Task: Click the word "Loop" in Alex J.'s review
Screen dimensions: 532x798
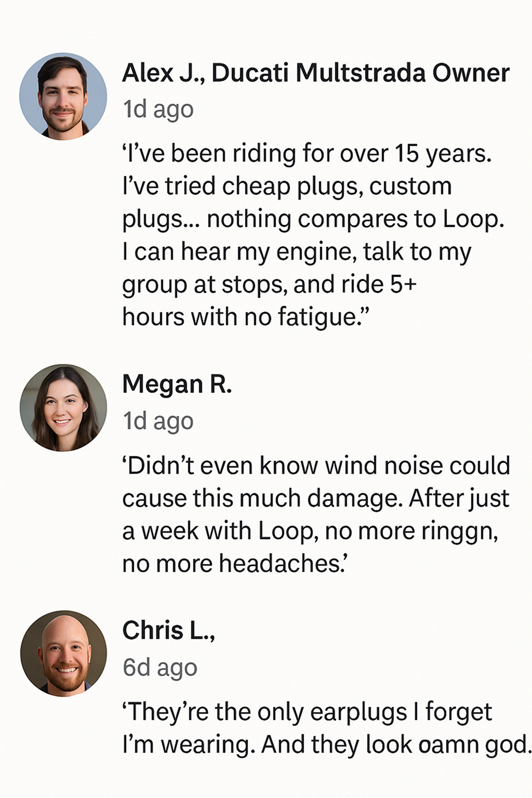Action: (472, 219)
